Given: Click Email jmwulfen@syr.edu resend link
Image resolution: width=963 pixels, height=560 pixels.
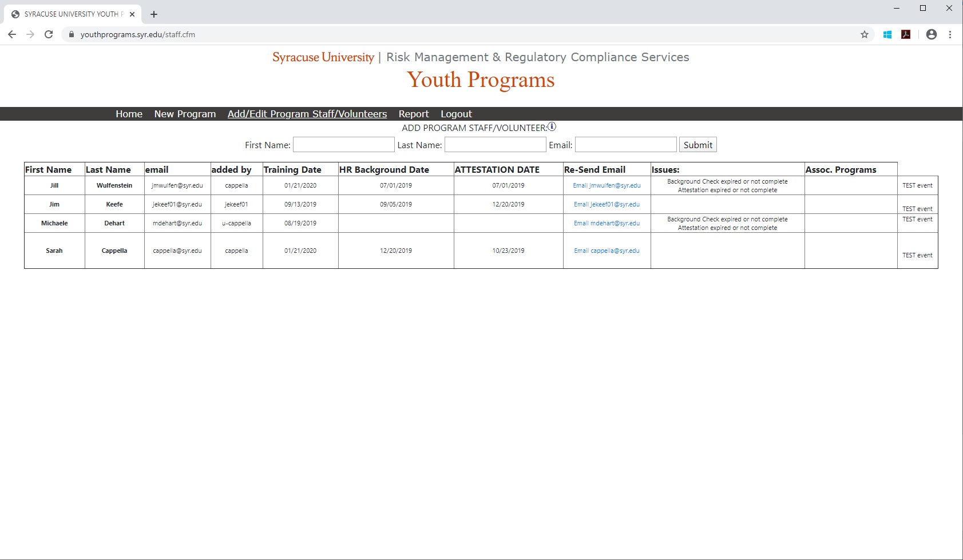Looking at the screenshot, I should (x=607, y=185).
